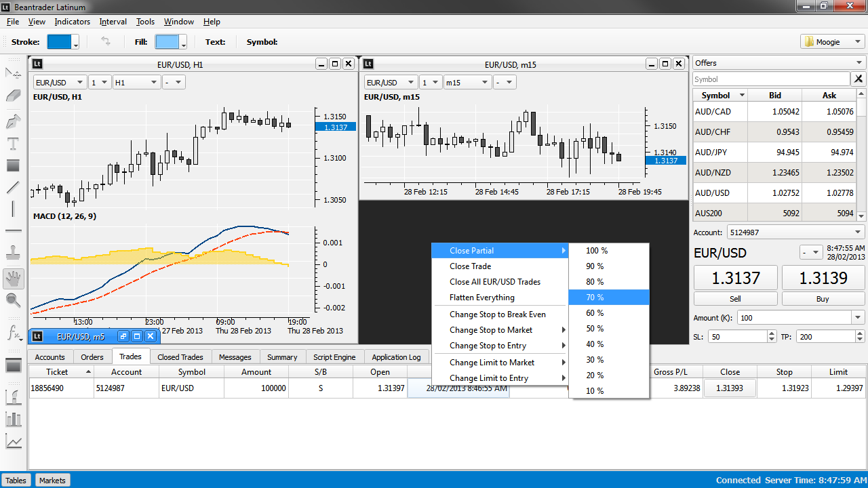Open the Interval menu
This screenshot has height=488, width=868.
point(113,22)
